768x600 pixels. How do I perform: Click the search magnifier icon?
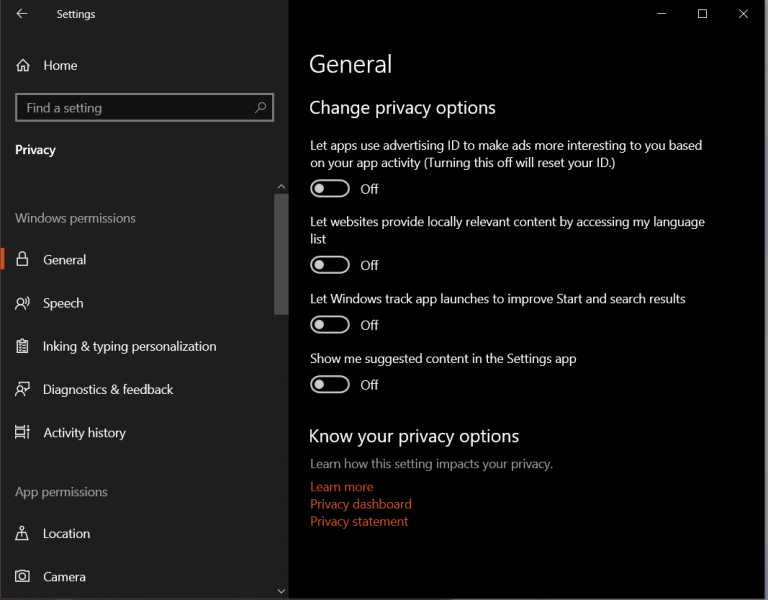tap(261, 107)
